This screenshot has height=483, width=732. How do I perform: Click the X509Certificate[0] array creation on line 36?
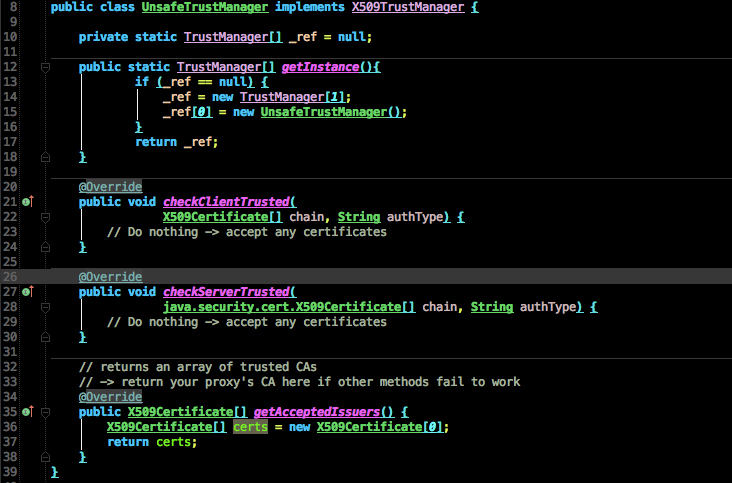pyautogui.click(x=380, y=427)
